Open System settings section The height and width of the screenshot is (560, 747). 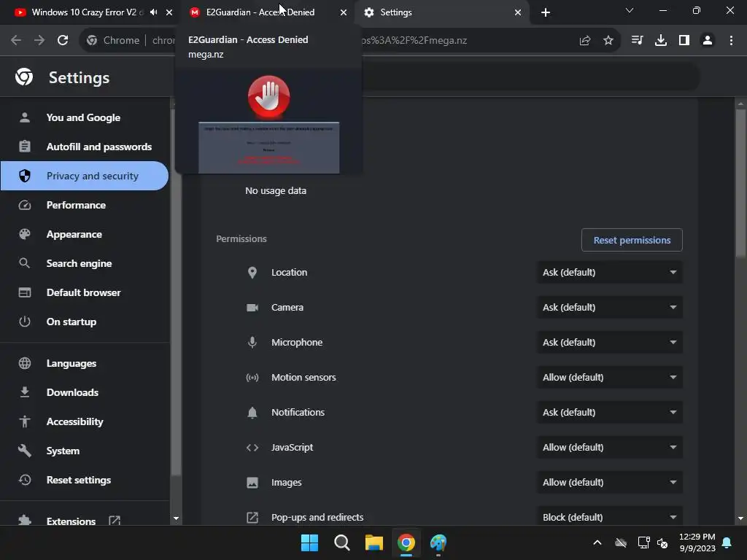click(x=84, y=451)
